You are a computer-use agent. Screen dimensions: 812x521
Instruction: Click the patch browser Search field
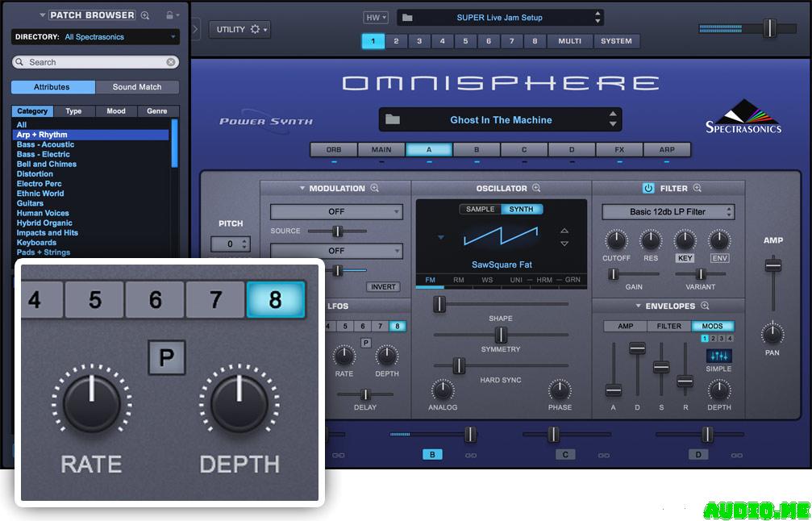point(95,62)
